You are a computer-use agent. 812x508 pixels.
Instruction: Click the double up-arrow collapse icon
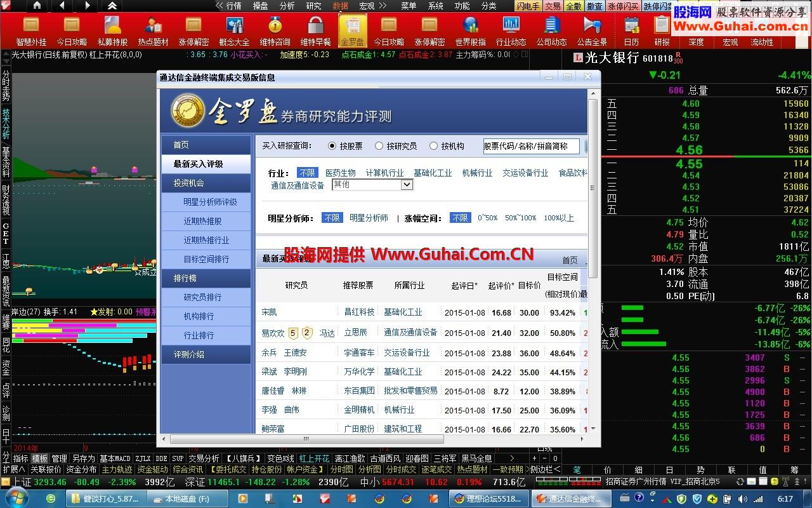112,6
